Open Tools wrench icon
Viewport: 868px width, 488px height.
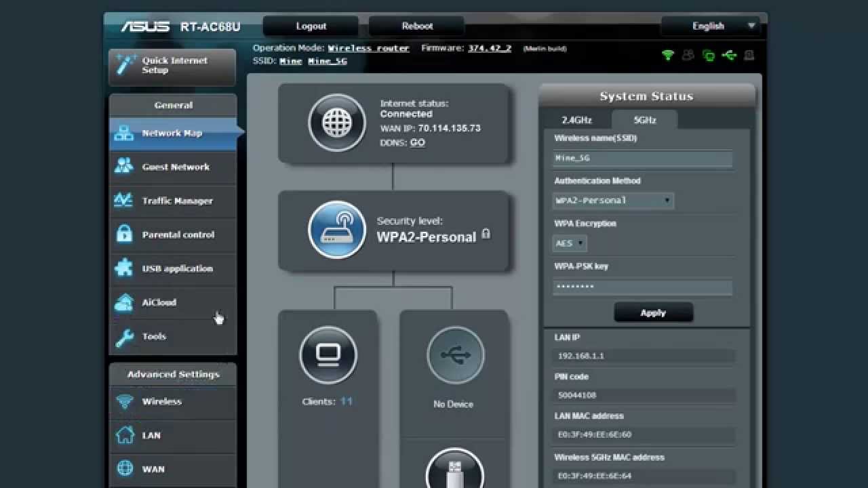[x=124, y=337]
